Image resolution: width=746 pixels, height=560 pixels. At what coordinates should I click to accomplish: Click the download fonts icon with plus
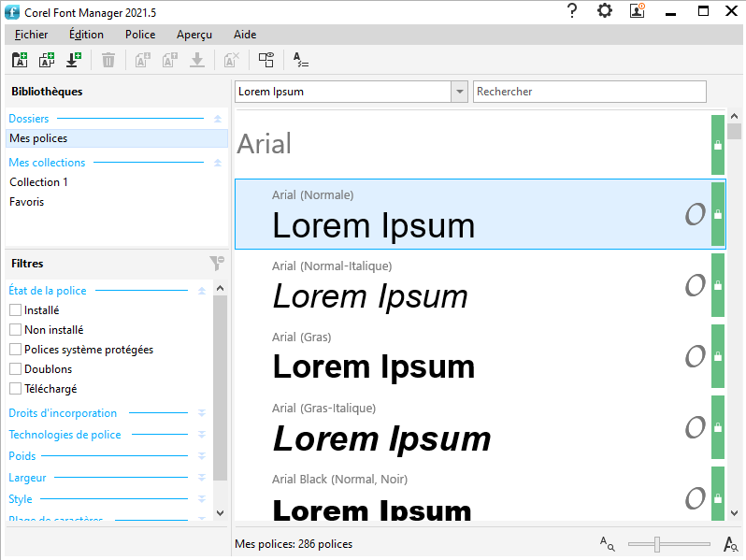click(x=73, y=60)
